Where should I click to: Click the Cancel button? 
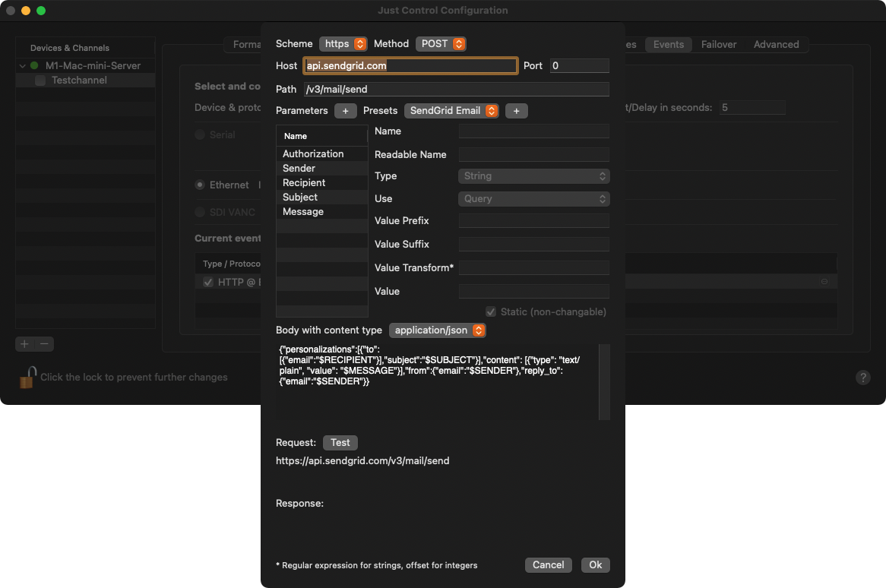[x=548, y=565]
